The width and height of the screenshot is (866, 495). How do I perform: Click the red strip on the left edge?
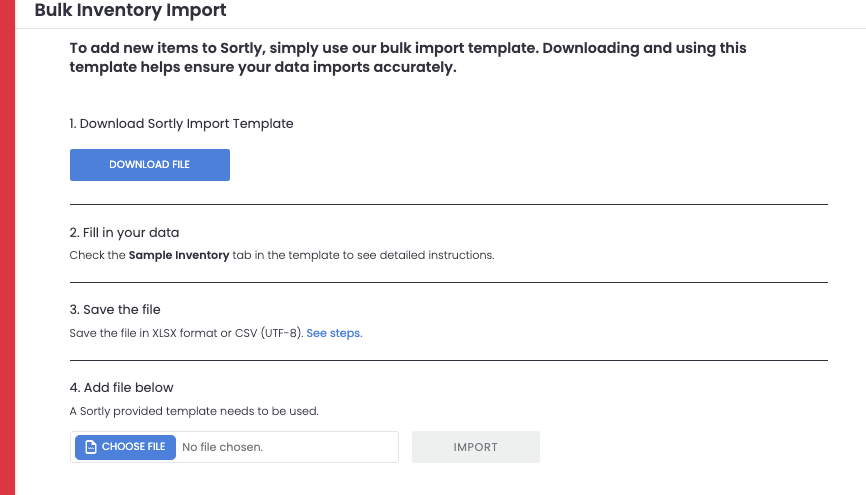pyautogui.click(x=7, y=250)
